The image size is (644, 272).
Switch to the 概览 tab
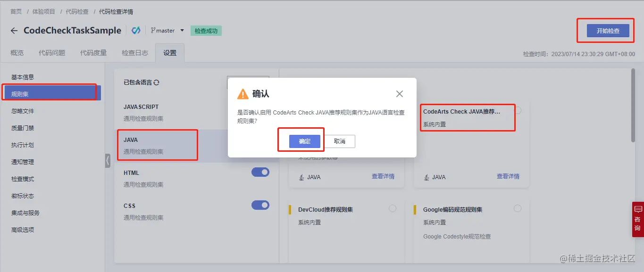17,53
